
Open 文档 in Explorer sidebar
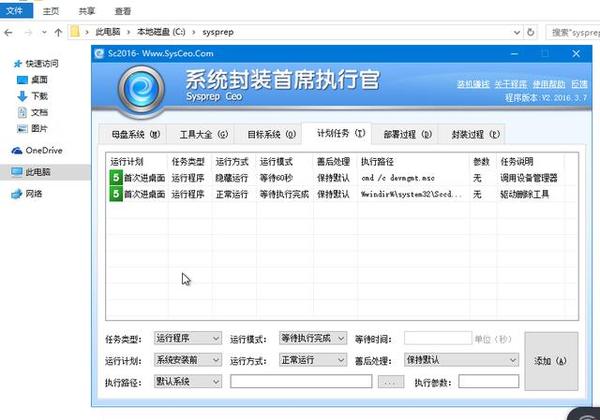[x=32, y=112]
